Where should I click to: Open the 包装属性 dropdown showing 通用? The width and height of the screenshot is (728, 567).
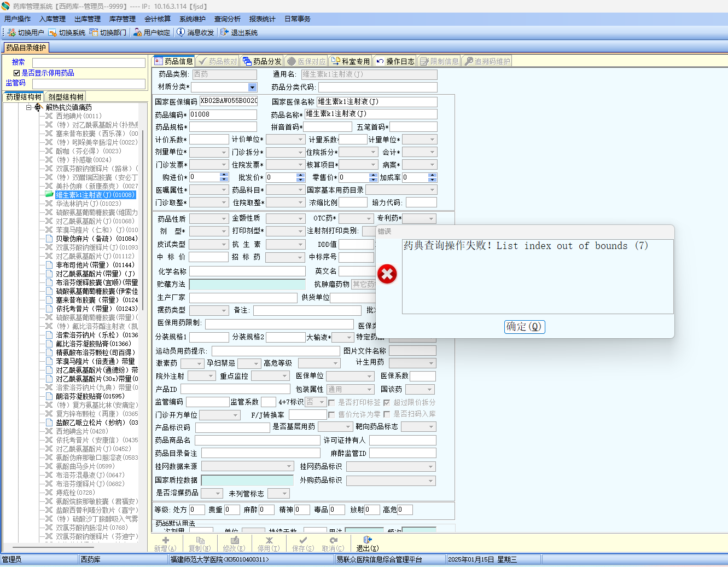click(x=370, y=389)
